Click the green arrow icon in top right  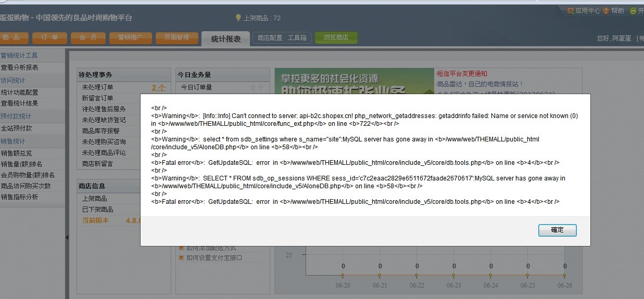(x=633, y=11)
